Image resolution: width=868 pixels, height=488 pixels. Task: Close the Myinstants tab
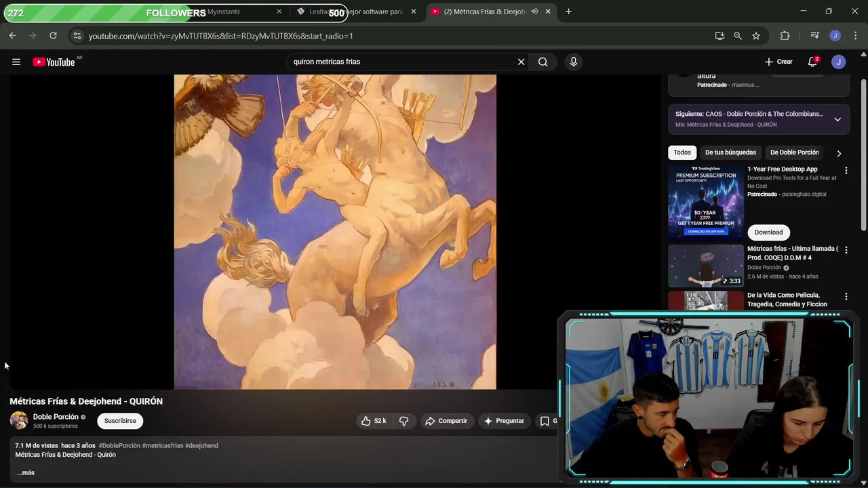coord(279,12)
